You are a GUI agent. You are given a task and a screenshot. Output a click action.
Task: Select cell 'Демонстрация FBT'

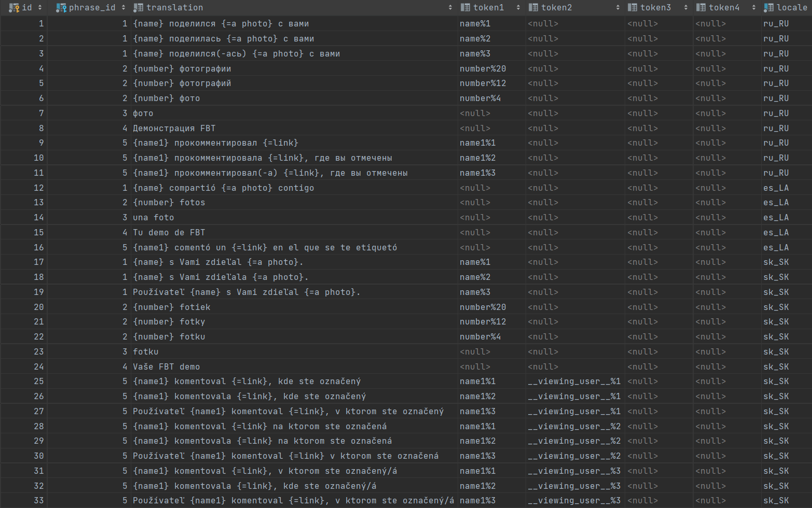[294, 129]
